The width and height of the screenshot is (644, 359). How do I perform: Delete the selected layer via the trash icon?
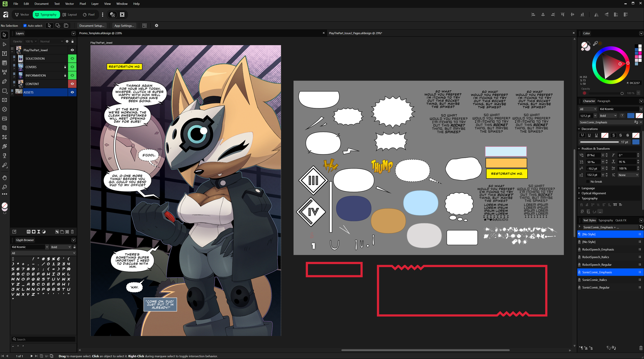(x=72, y=232)
